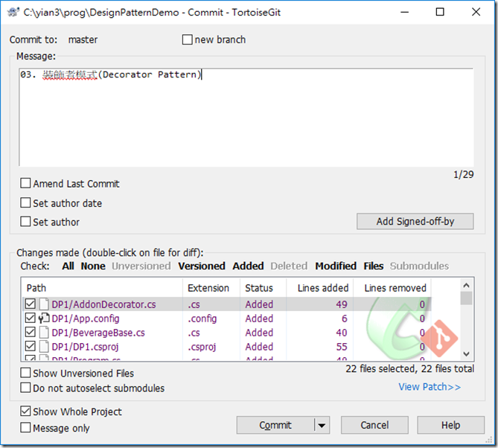Screen dimensions: 498x448
Task: Click the file list scroll down arrow
Action: [x=466, y=353]
